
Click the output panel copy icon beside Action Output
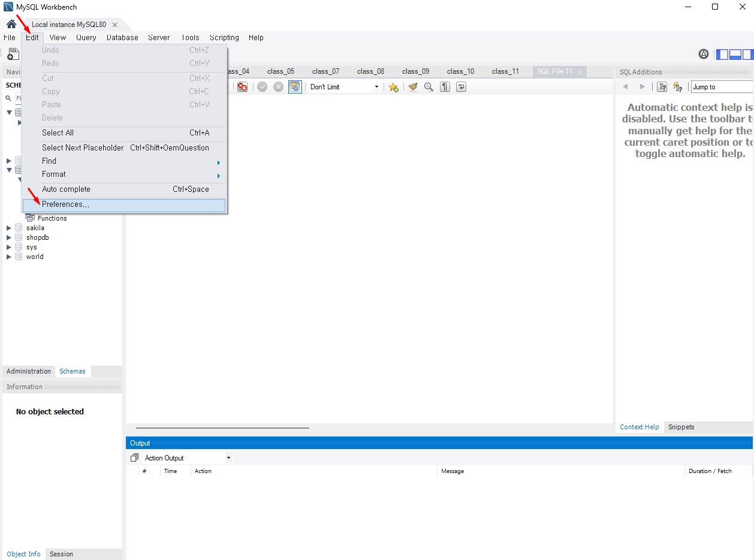(134, 458)
